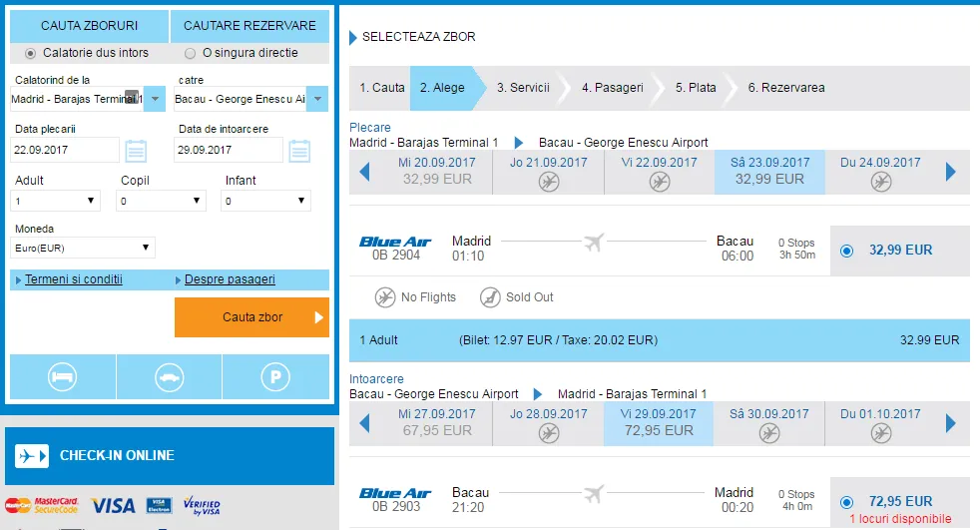Select the 72,95 EUR return fare radio
The image size is (980, 530).
(x=847, y=502)
